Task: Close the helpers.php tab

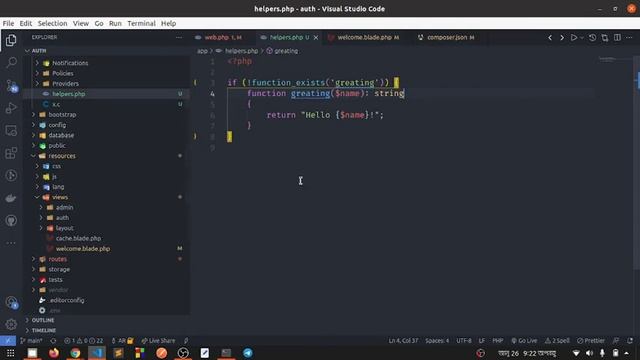Action: coord(316,38)
